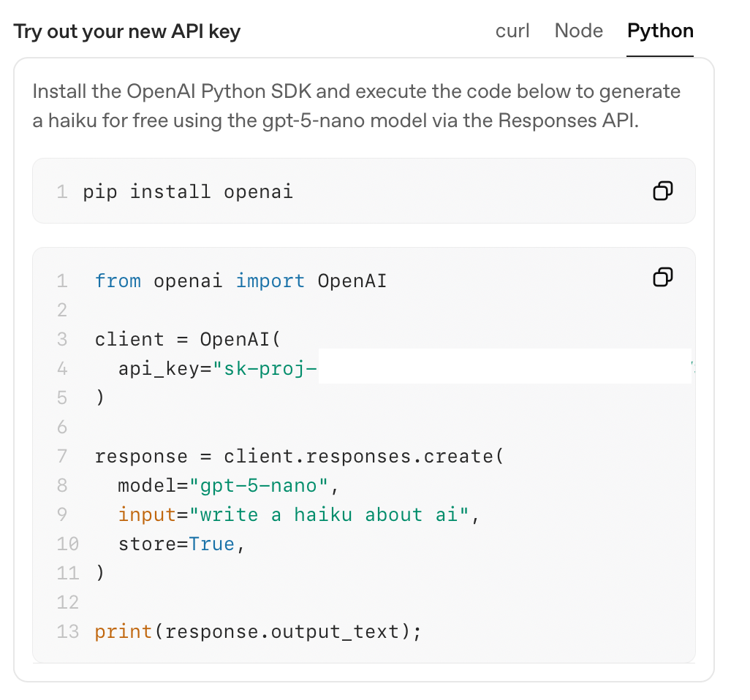750x700 pixels.
Task: Click the 'pip install openai' command text
Action: 187,192
